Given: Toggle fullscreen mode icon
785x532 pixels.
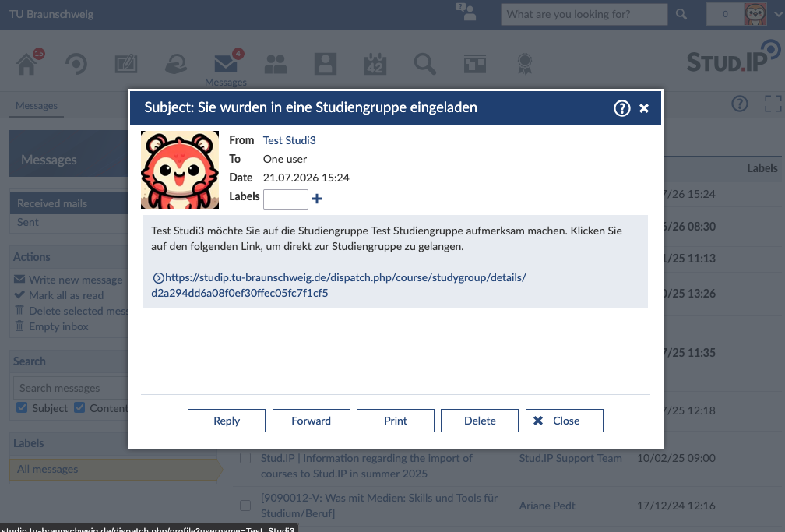Looking at the screenshot, I should [x=773, y=104].
